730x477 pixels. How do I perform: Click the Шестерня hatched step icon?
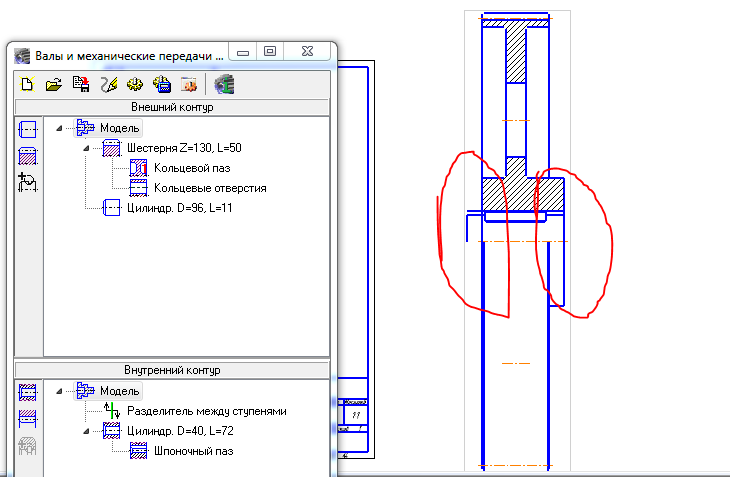tap(112, 148)
